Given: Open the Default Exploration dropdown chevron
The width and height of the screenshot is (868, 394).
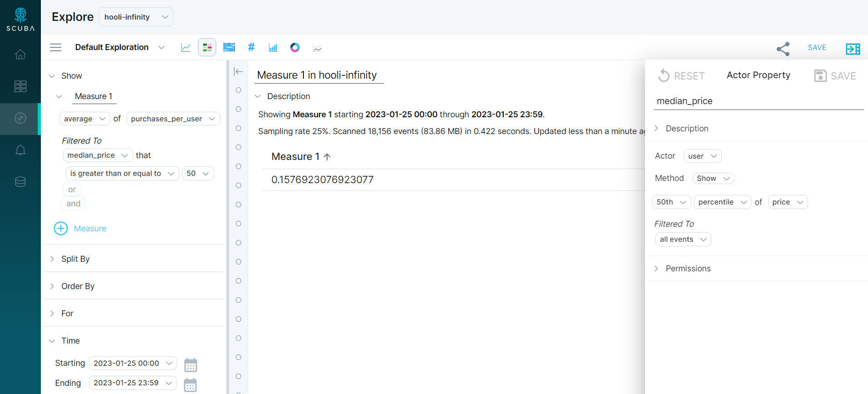Looking at the screenshot, I should [x=161, y=47].
